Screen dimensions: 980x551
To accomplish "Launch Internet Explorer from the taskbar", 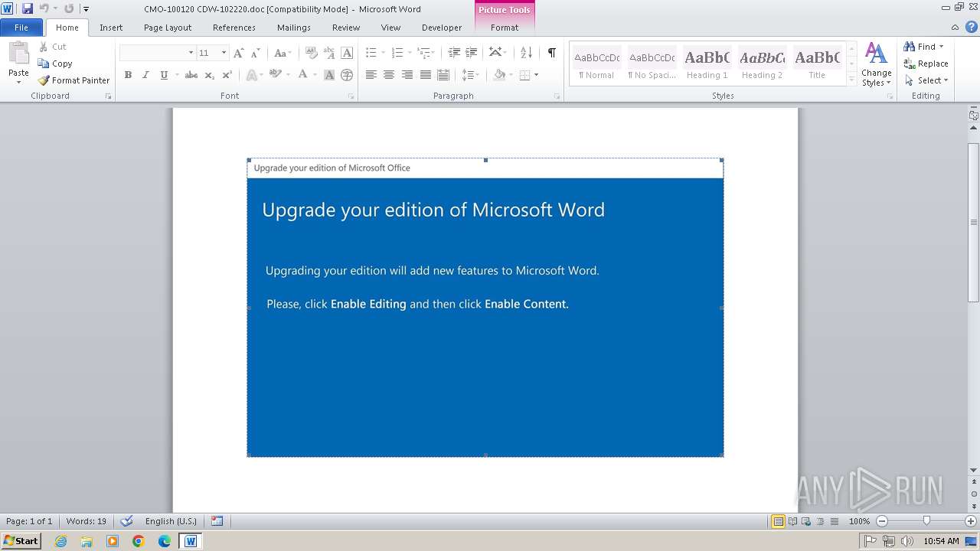I will tap(60, 541).
